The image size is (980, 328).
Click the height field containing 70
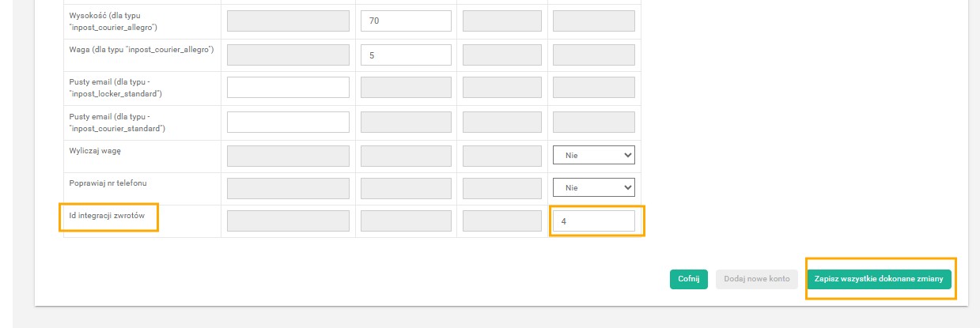(406, 21)
